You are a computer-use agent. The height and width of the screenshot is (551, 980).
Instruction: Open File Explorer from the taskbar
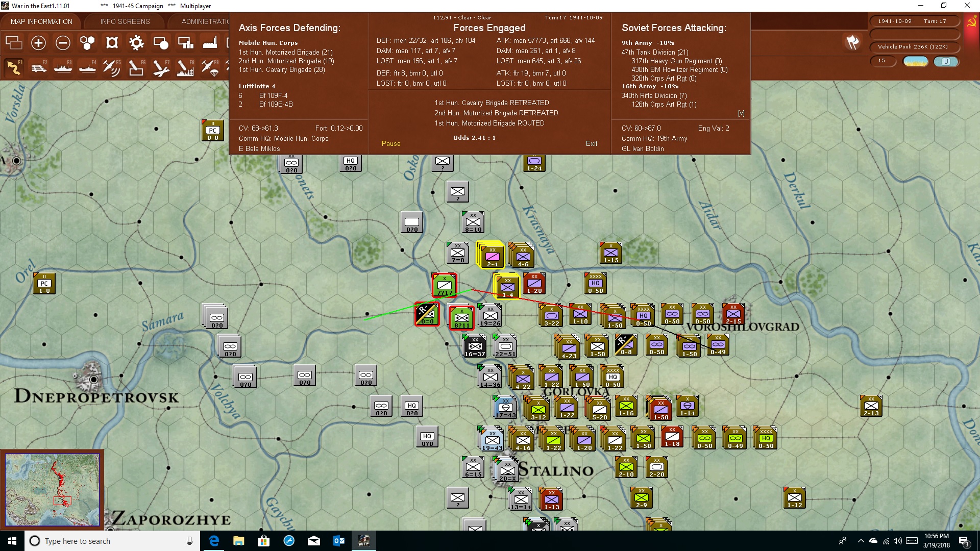238,541
